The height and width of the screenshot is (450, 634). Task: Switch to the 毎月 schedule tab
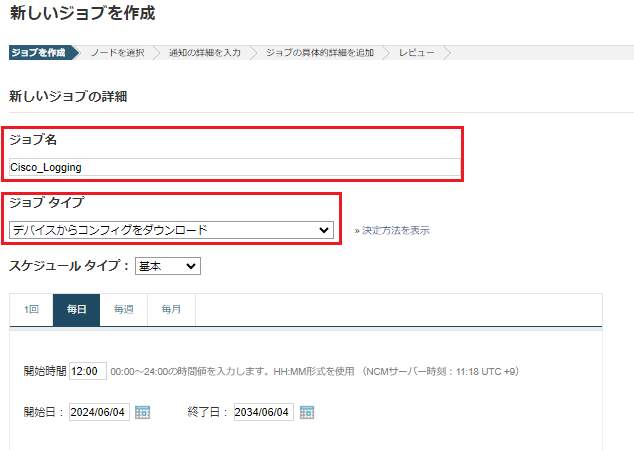(171, 310)
